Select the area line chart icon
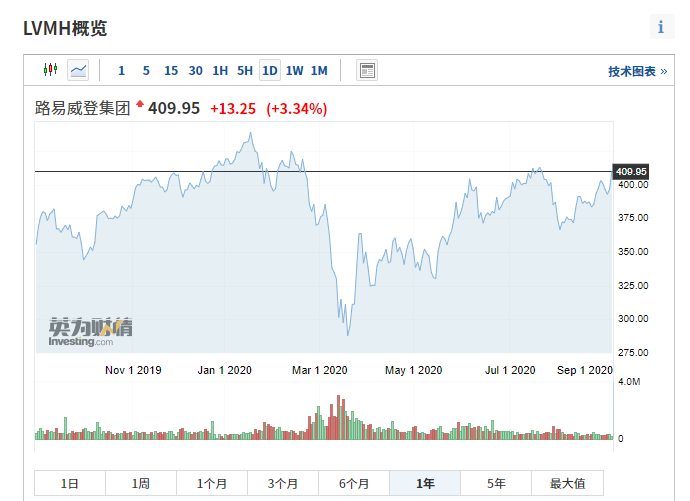This screenshot has height=501, width=690. point(78,70)
